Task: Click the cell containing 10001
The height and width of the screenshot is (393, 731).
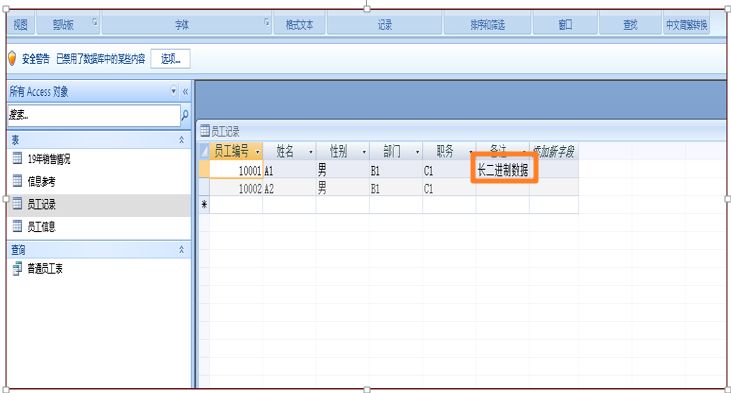Action: point(236,170)
